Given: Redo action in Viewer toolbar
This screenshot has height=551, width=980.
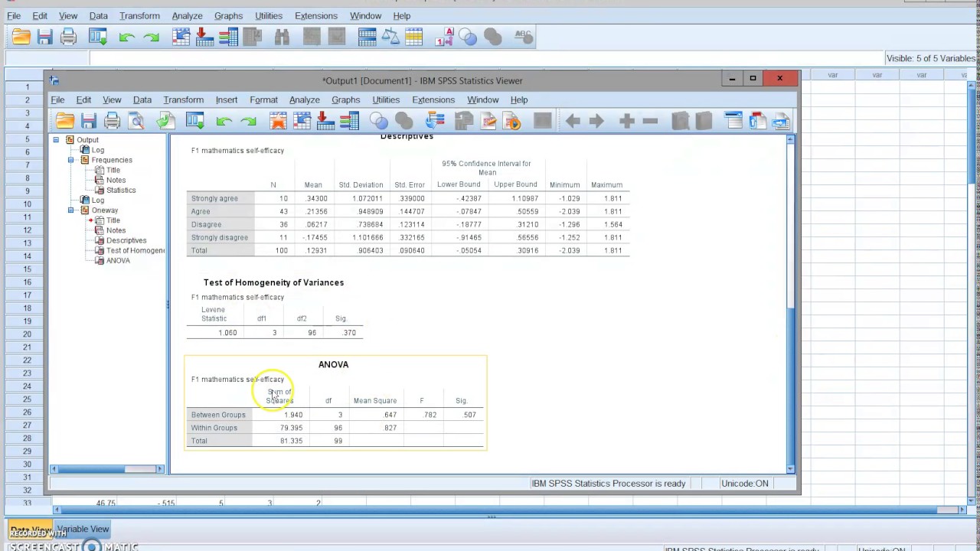Looking at the screenshot, I should tap(248, 121).
